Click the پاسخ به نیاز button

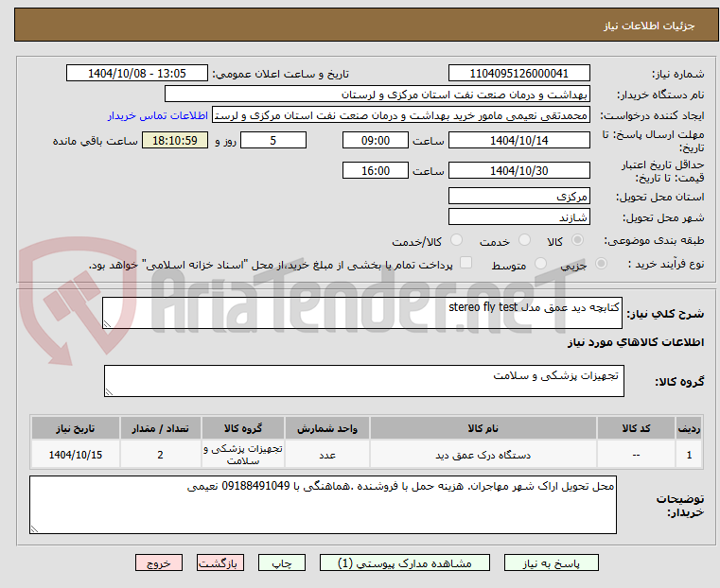(x=551, y=562)
